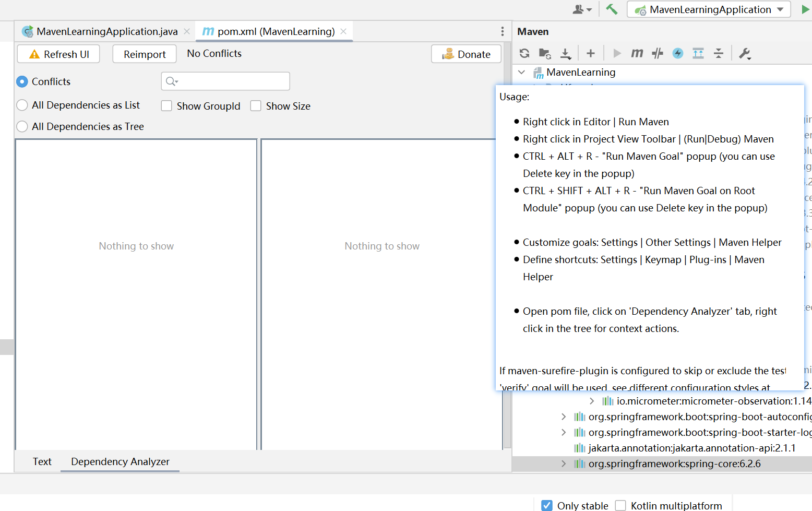Select the Conflicts radio button

[22, 81]
